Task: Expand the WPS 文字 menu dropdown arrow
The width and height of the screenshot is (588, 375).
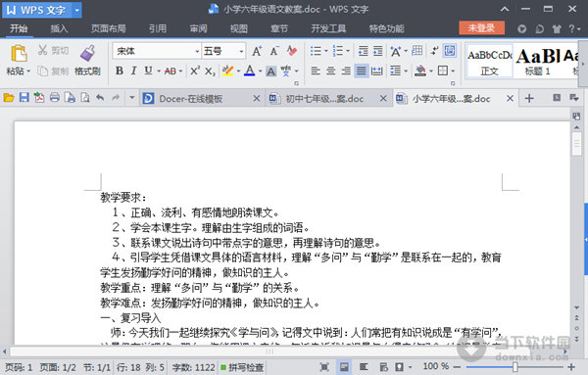Action: pyautogui.click(x=76, y=10)
